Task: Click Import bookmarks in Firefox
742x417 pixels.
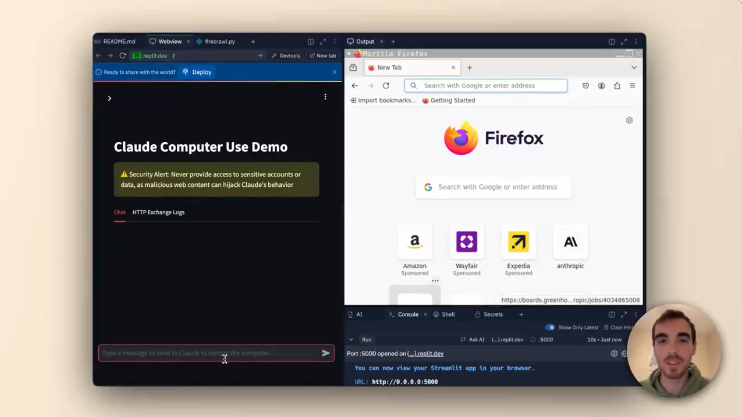Action: [x=383, y=100]
